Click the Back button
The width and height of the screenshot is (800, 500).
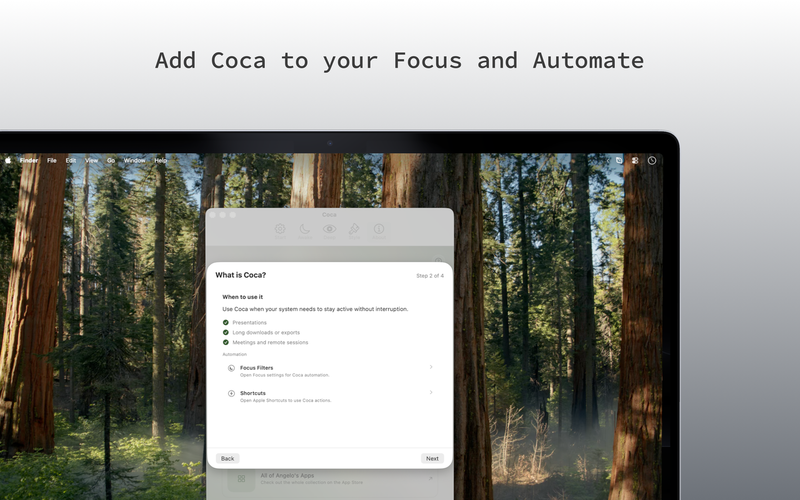(x=228, y=458)
